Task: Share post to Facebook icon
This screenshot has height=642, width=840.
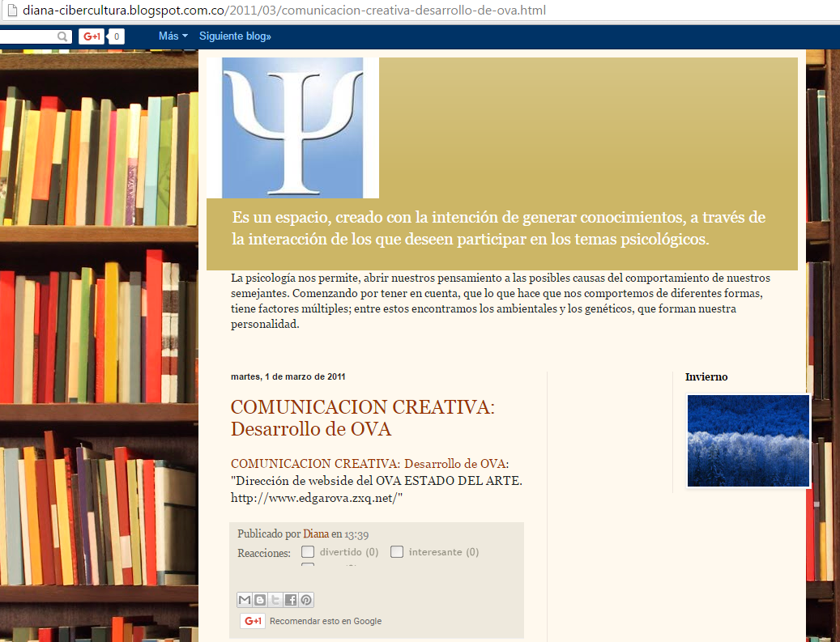Action: [x=290, y=600]
